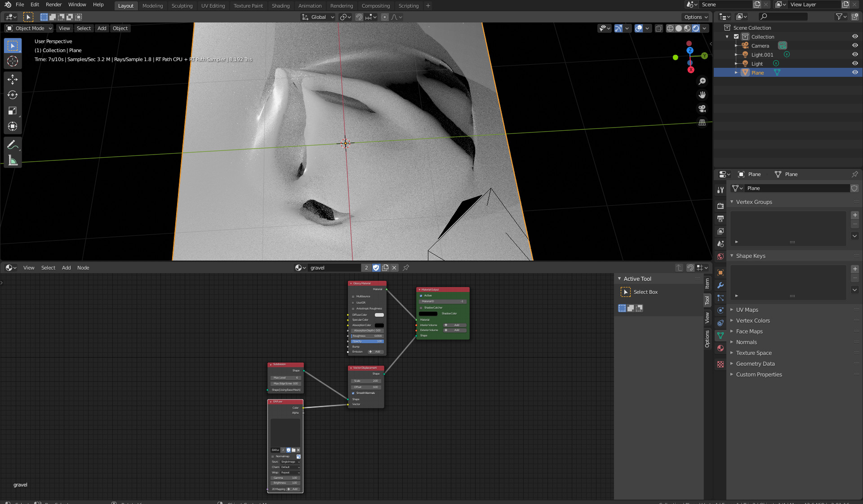Expand the UV Maps panel

click(747, 309)
